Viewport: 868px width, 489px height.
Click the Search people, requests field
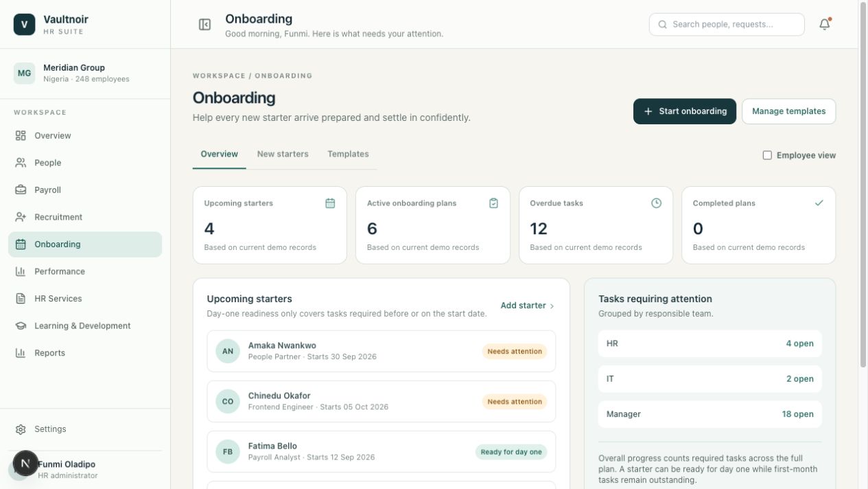(x=727, y=24)
